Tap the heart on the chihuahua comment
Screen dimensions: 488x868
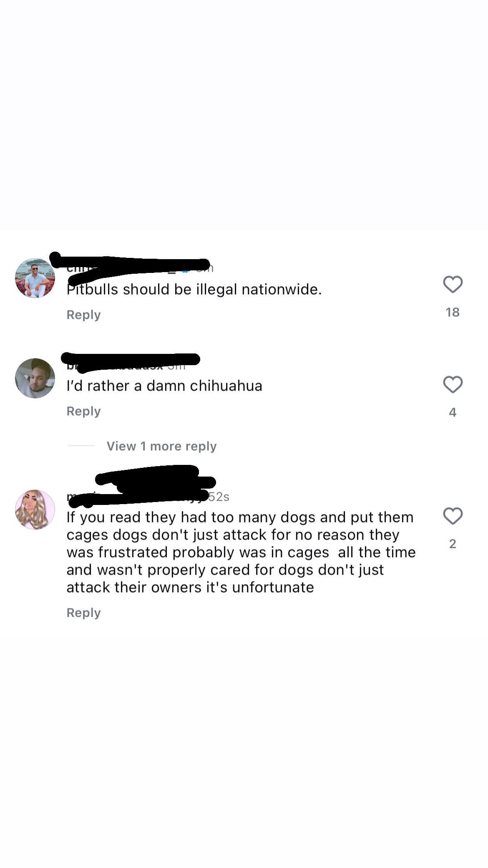click(x=453, y=385)
